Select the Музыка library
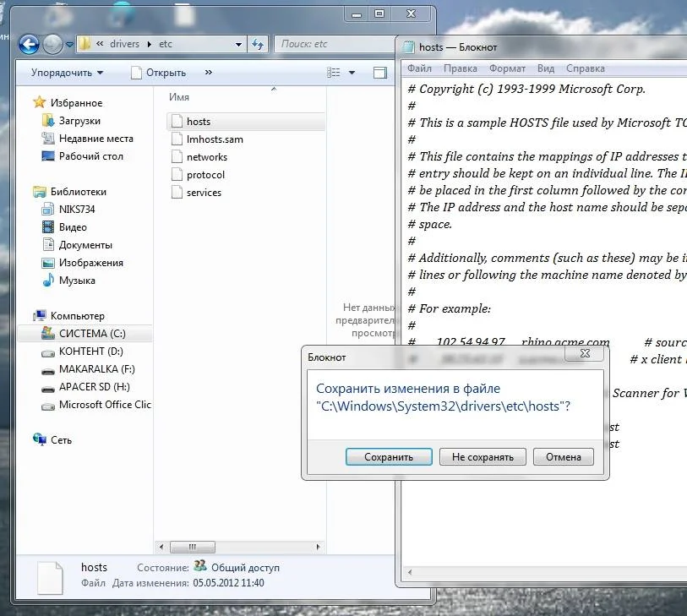 [77, 281]
